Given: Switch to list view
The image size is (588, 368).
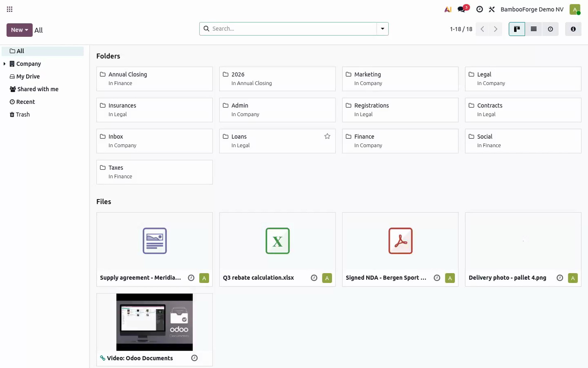Looking at the screenshot, I should pos(534,29).
